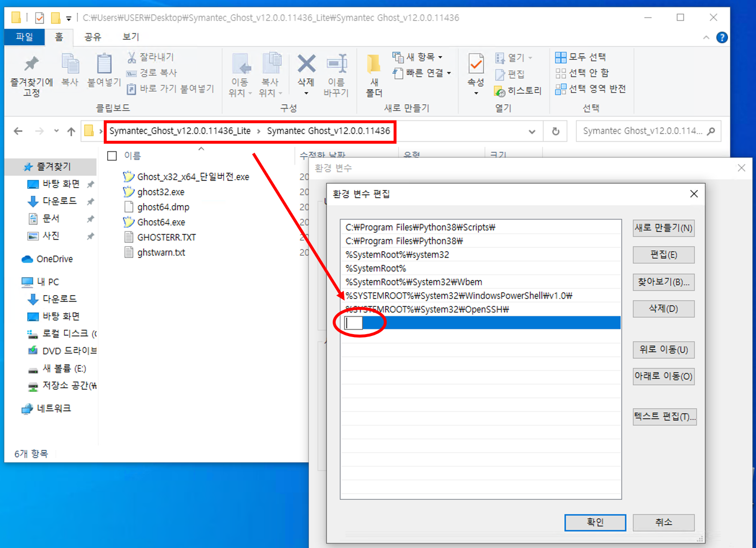Click the Back navigation arrow
Image resolution: width=756 pixels, height=548 pixels.
pyautogui.click(x=18, y=131)
